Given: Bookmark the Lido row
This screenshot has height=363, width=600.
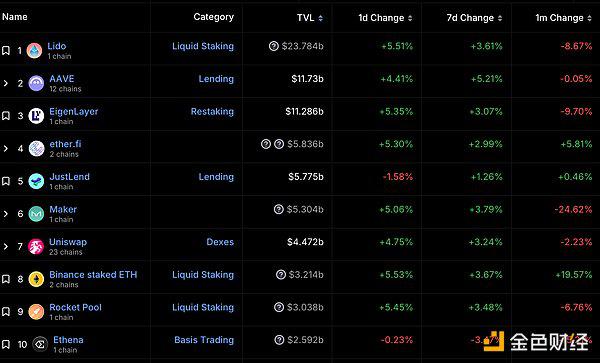Looking at the screenshot, I should pyautogui.click(x=6, y=50).
